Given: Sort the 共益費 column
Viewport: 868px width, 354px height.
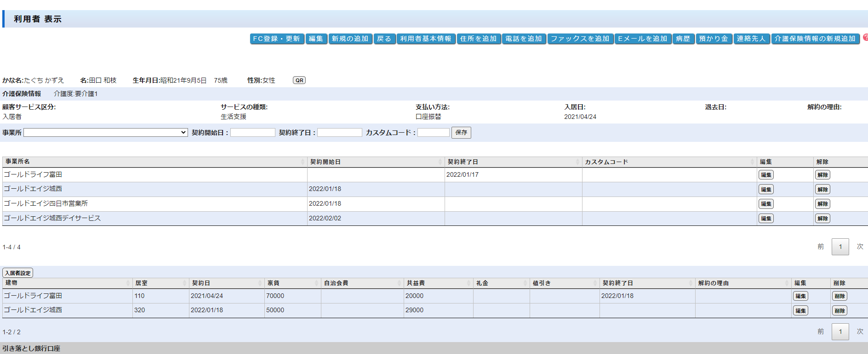Looking at the screenshot, I should 468,283.
